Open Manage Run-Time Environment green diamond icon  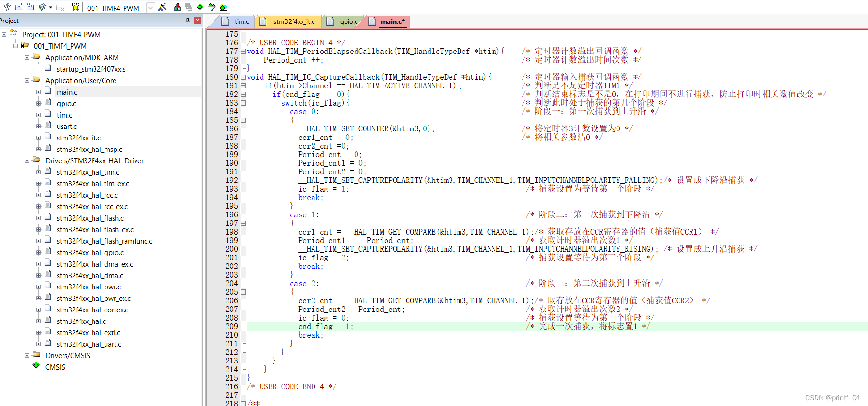[x=200, y=7]
